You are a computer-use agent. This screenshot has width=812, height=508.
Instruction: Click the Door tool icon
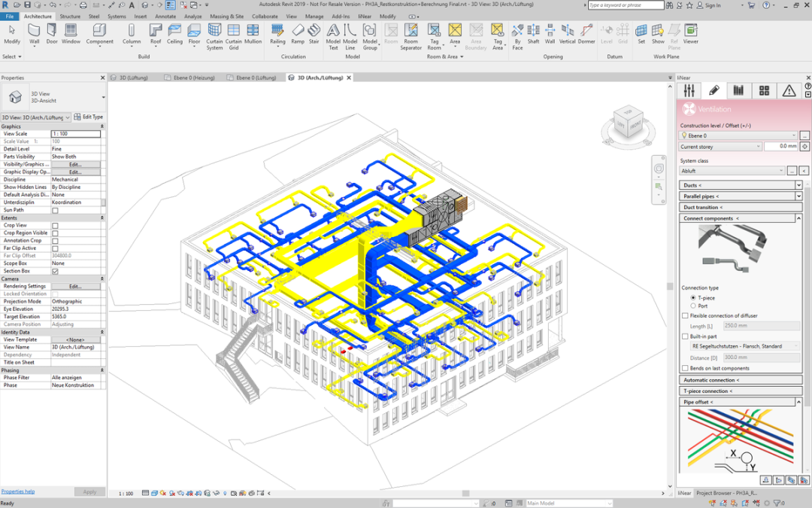click(x=52, y=33)
